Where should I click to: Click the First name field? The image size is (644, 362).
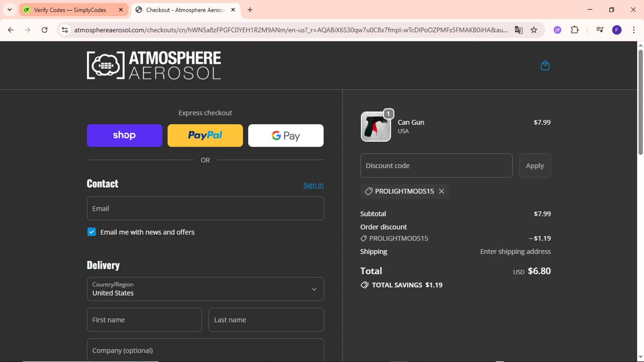[x=144, y=320]
